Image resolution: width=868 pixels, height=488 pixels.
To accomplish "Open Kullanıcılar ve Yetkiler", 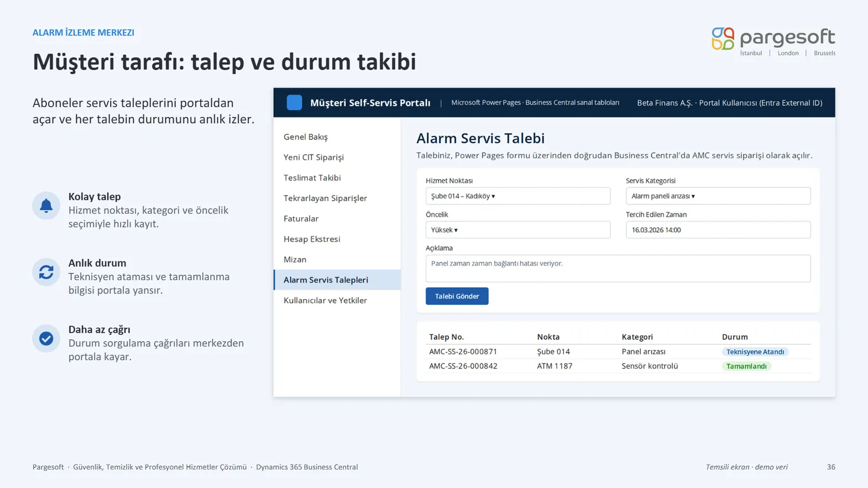I will pos(337,300).
